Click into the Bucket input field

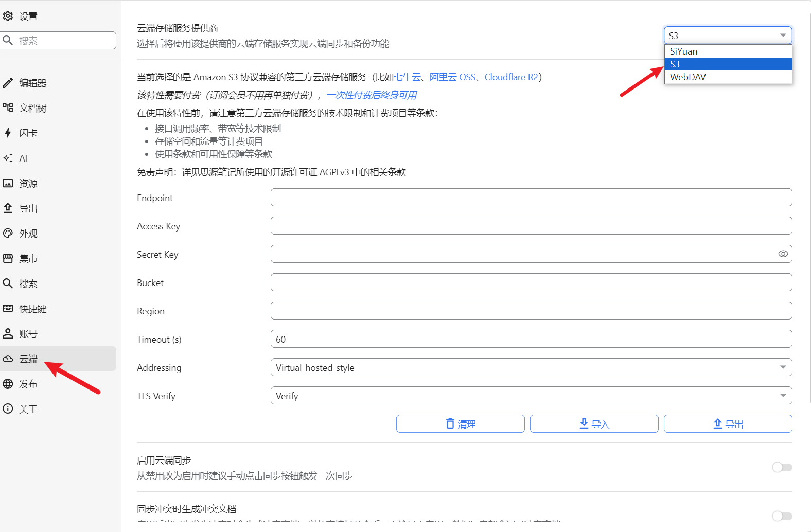(531, 282)
